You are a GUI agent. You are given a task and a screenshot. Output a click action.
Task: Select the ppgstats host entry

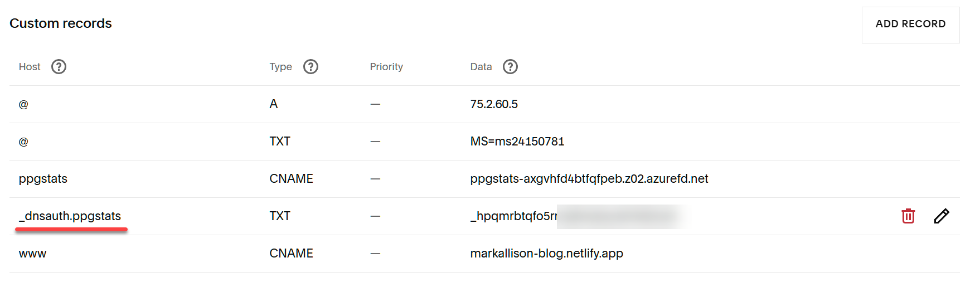43,179
